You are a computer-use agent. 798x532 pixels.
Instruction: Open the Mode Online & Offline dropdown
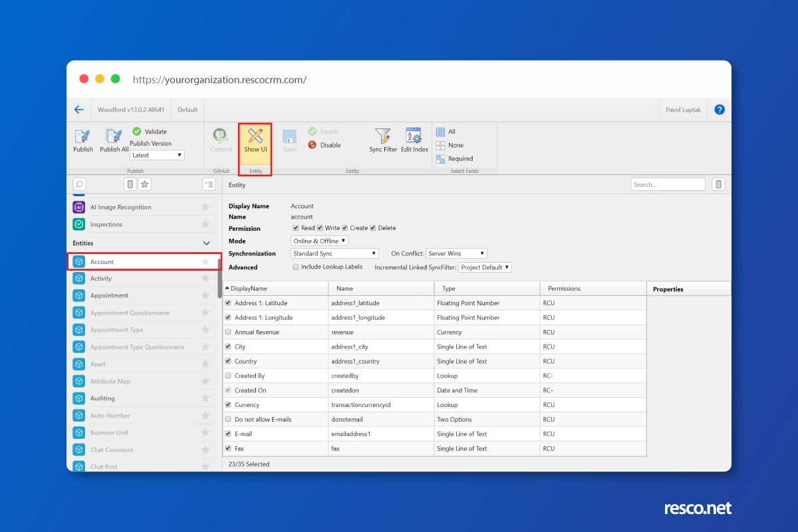tap(319, 241)
